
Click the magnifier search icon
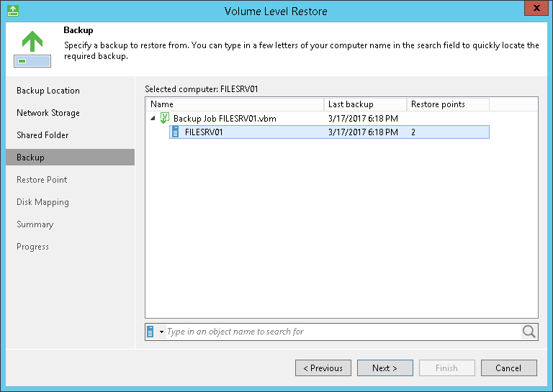(529, 332)
